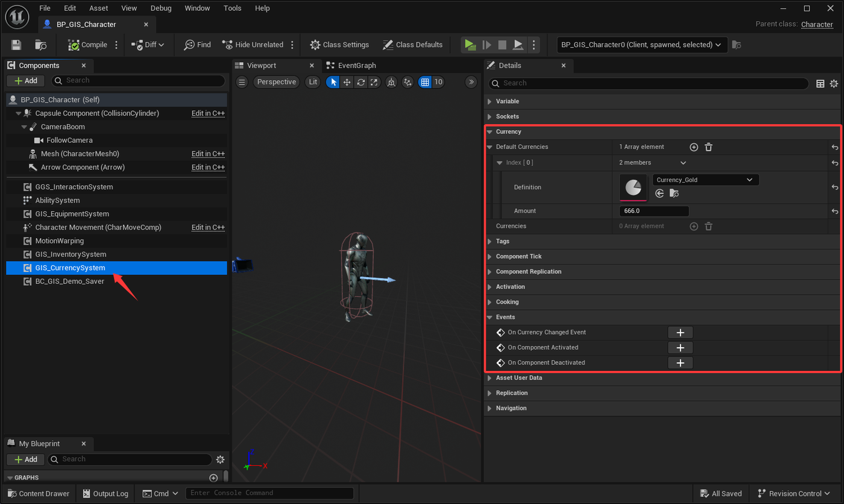Image resolution: width=844 pixels, height=504 pixels.
Task: Open Class Settings
Action: click(x=339, y=45)
